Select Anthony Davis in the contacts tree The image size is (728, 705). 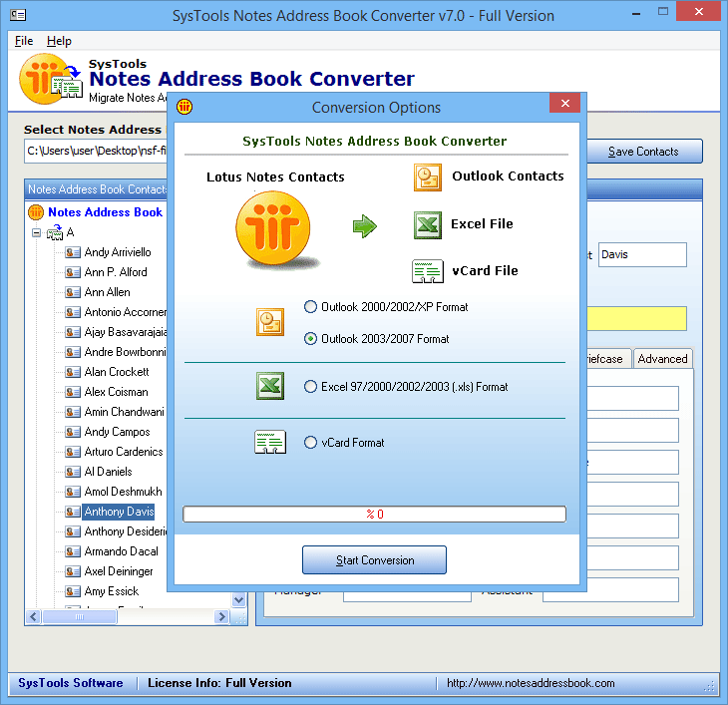point(119,512)
